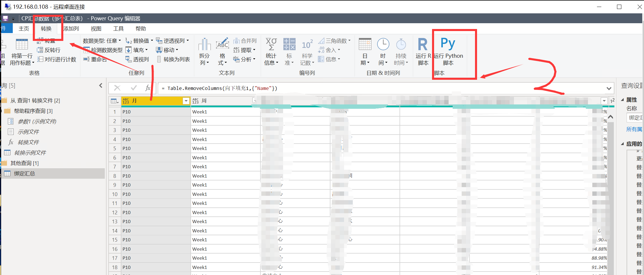Click Merge Columns
The height and width of the screenshot is (275, 644).
click(245, 41)
